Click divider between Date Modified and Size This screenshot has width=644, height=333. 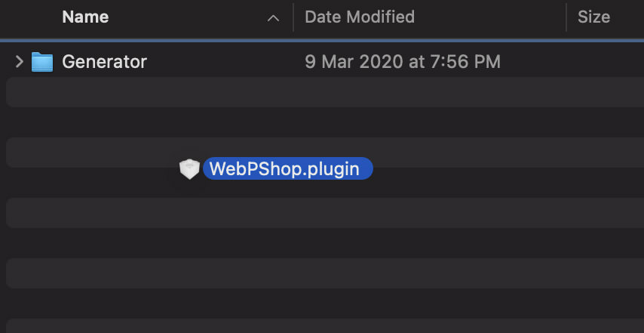click(x=566, y=17)
